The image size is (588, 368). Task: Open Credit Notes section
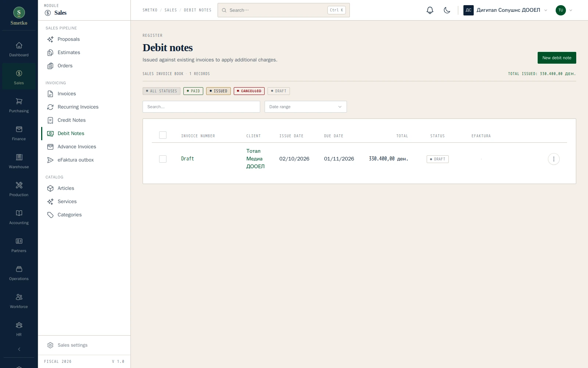click(84, 120)
